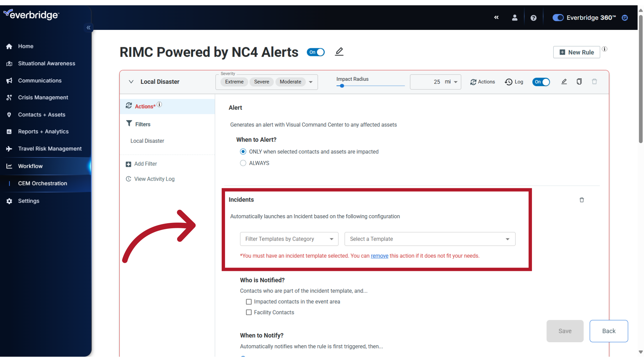Toggle the Everbridge 360 switch
The image size is (644, 362).
[558, 18]
